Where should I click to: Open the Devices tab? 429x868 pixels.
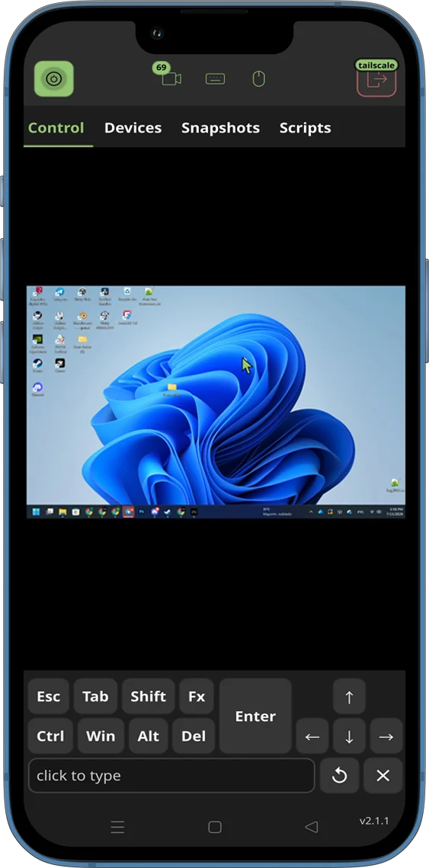click(x=133, y=128)
